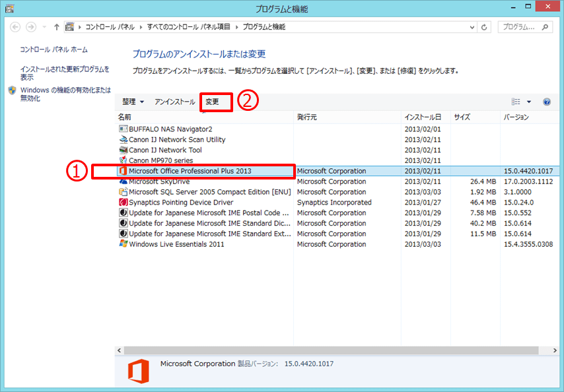This screenshot has width=564, height=392.
Task: Expand the address bar history dropdown
Action: pyautogui.click(x=472, y=27)
